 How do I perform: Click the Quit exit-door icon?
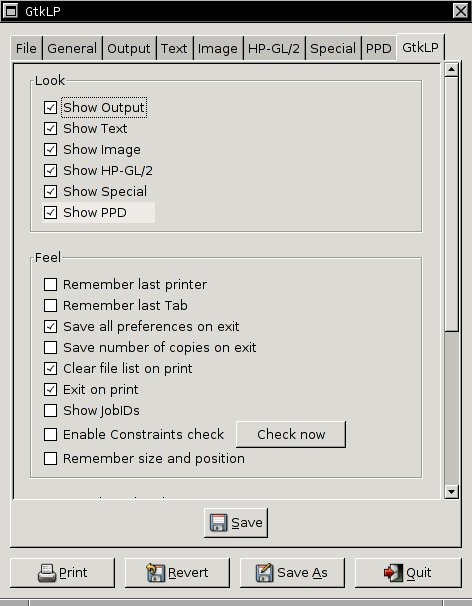pyautogui.click(x=394, y=572)
